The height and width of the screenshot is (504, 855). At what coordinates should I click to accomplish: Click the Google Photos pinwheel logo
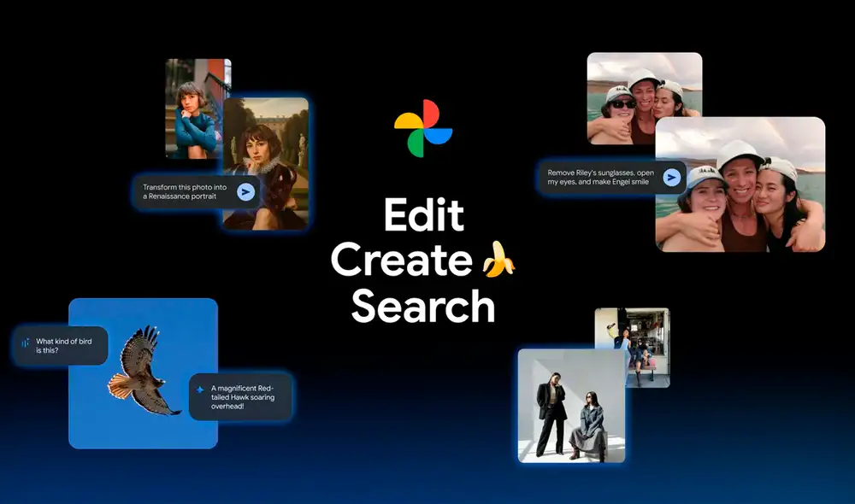click(423, 129)
